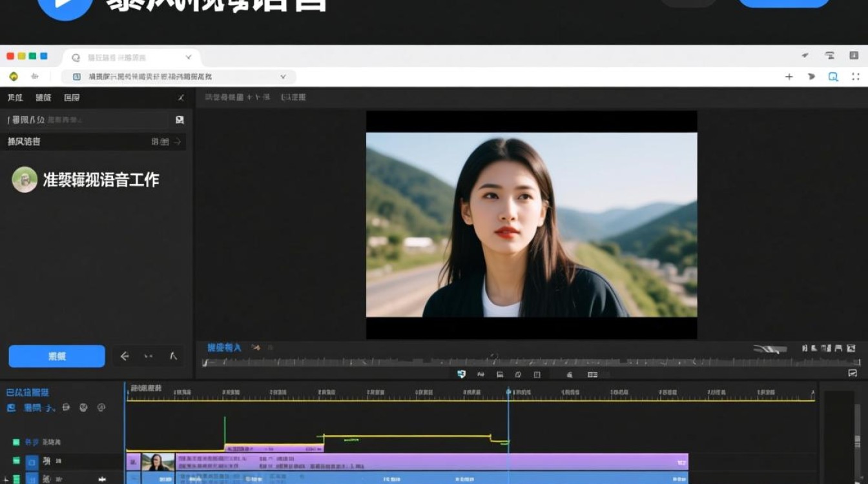868x484 pixels.
Task: Click the last round icon in the timeline tools row
Action: (101, 407)
